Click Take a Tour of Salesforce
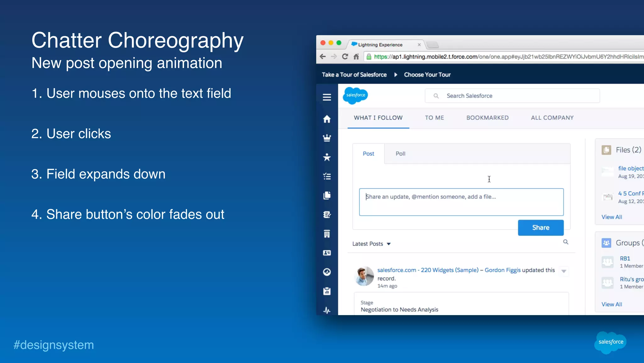The height and width of the screenshot is (363, 644). click(x=354, y=75)
